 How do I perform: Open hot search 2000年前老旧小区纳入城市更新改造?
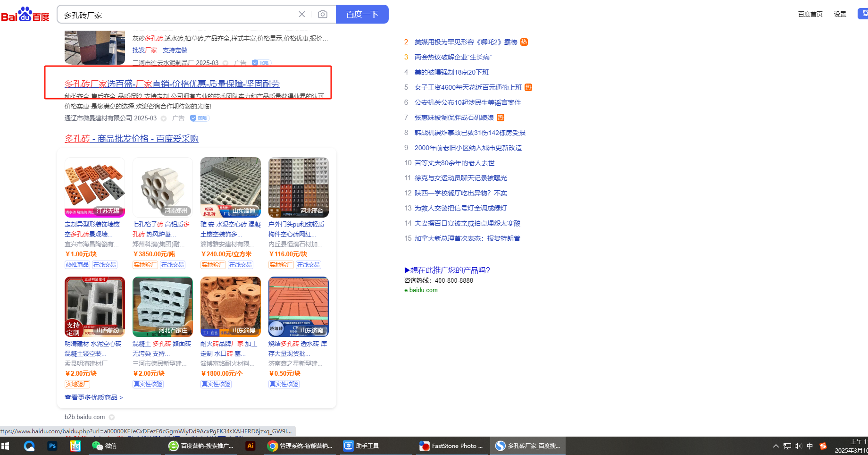[x=468, y=148]
